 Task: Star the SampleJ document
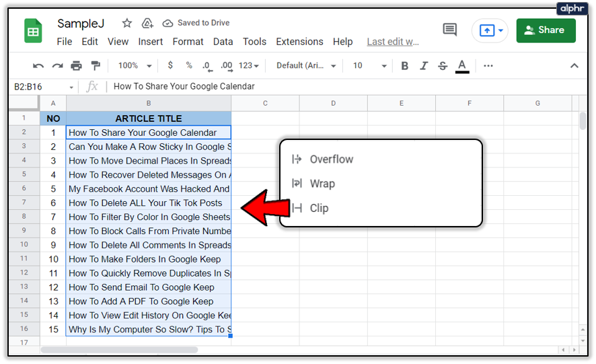coord(127,23)
